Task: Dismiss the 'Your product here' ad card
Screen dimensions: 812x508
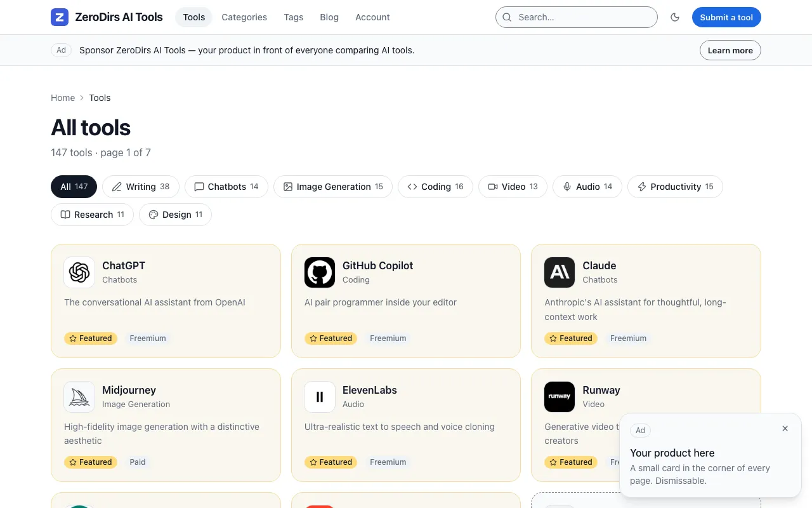Action: coord(785,429)
